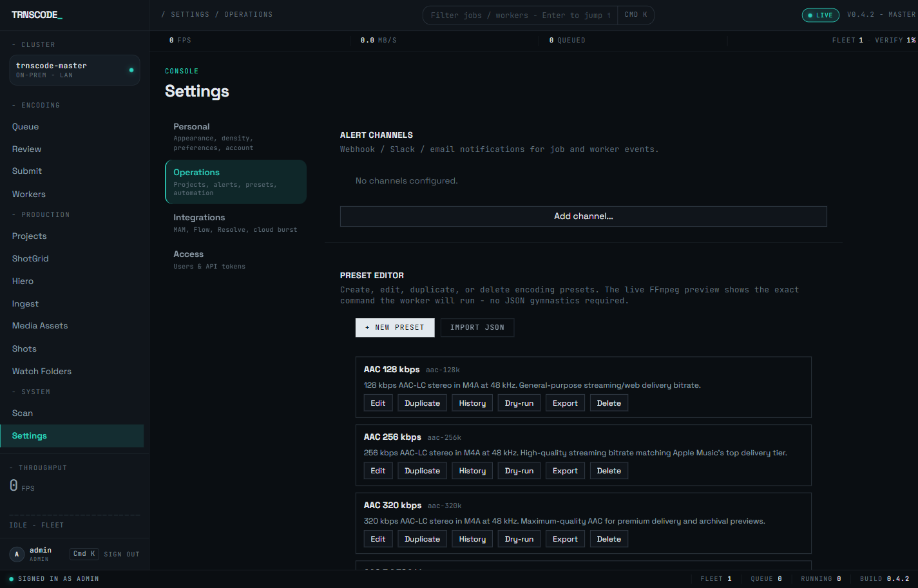Click the 'aac-128k' preset id text
Viewport: 918px width, 588px height.
(443, 370)
